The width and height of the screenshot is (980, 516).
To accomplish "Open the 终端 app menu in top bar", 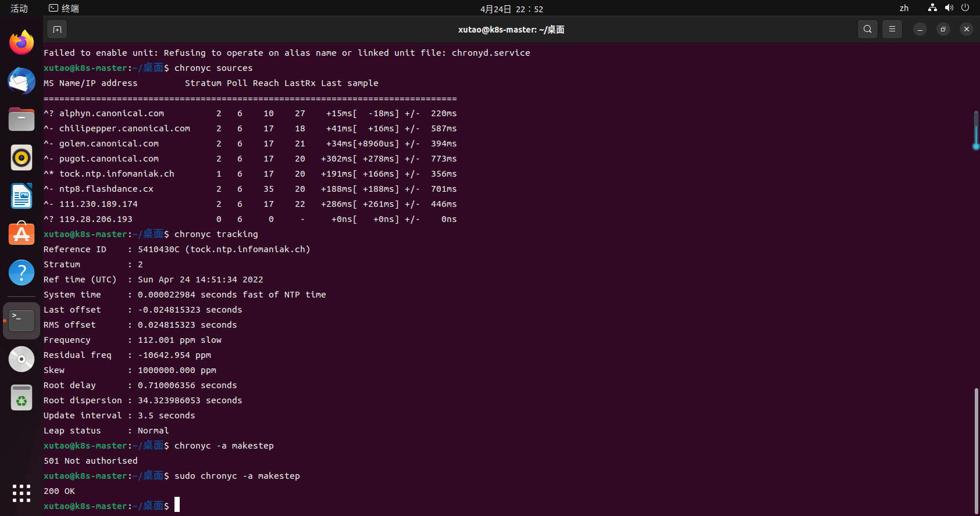I will click(x=64, y=8).
